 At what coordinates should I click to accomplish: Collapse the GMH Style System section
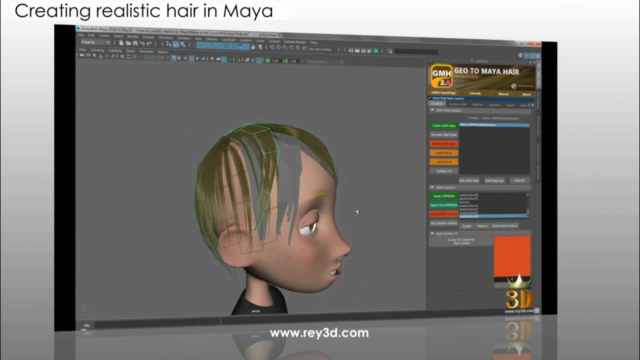coord(432,110)
